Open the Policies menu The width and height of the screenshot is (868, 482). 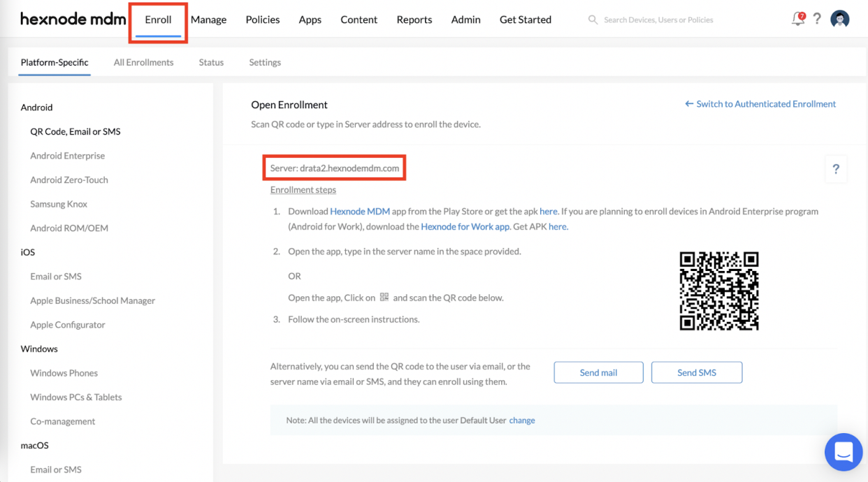click(x=263, y=20)
